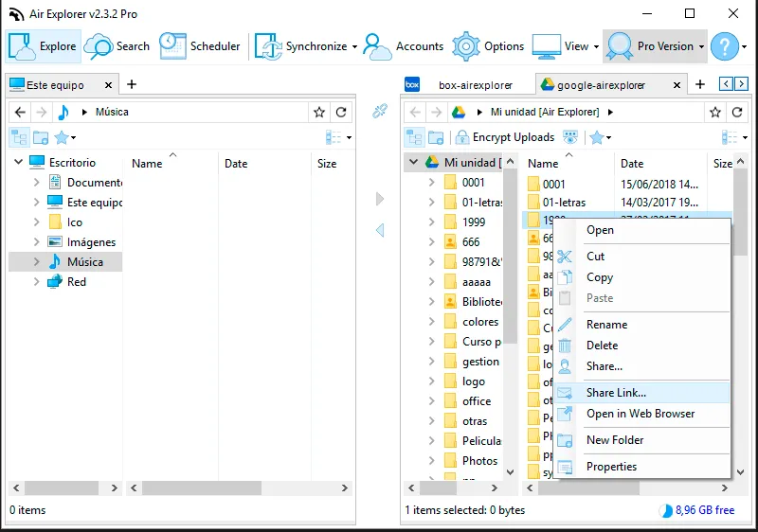
Task: Create a new folder in Google Drive pane
Action: 436,137
